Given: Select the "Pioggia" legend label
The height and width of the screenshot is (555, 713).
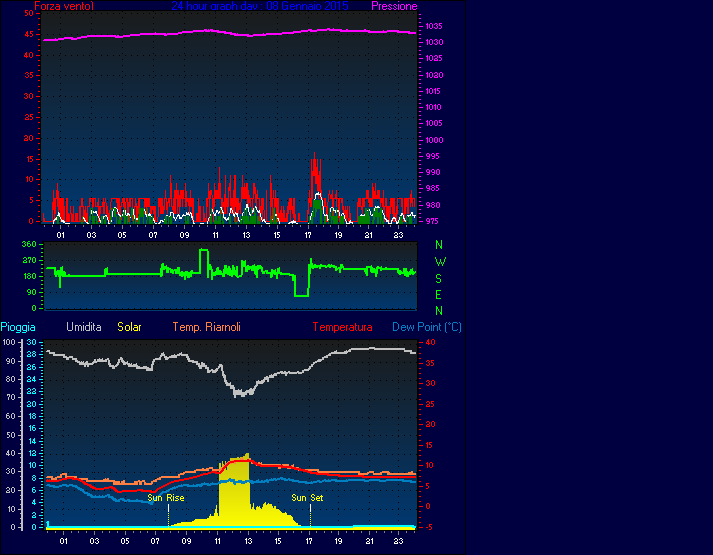Looking at the screenshot, I should [18, 327].
